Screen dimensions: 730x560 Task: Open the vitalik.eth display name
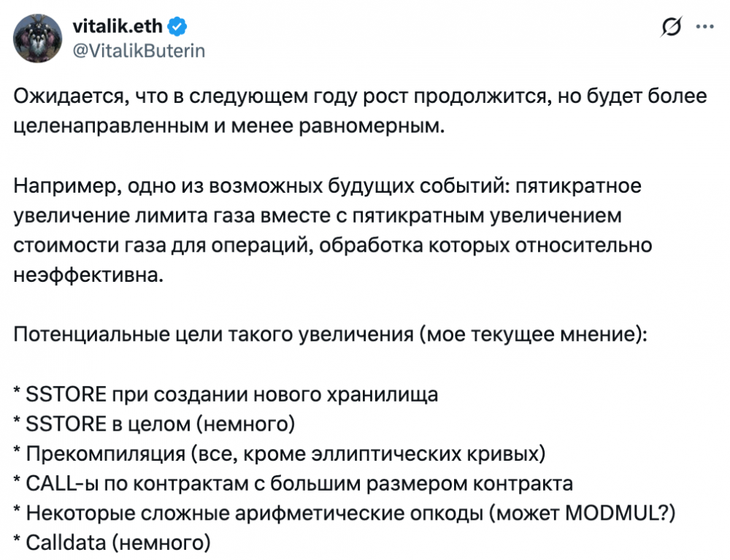click(x=118, y=28)
